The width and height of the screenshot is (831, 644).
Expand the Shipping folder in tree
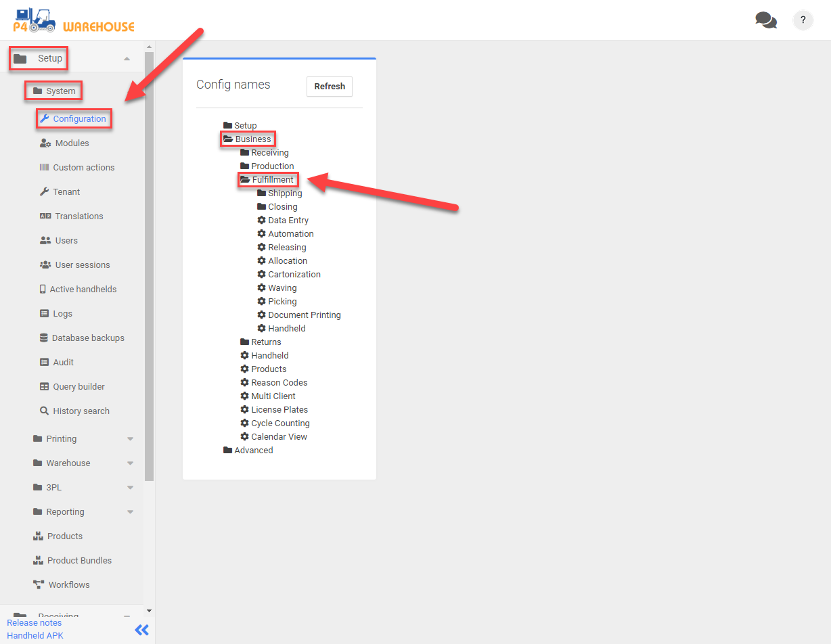click(x=284, y=193)
